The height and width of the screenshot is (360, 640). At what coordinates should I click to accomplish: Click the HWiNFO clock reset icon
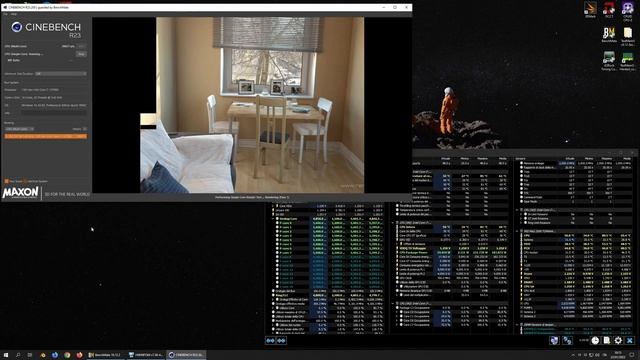[x=595, y=340]
